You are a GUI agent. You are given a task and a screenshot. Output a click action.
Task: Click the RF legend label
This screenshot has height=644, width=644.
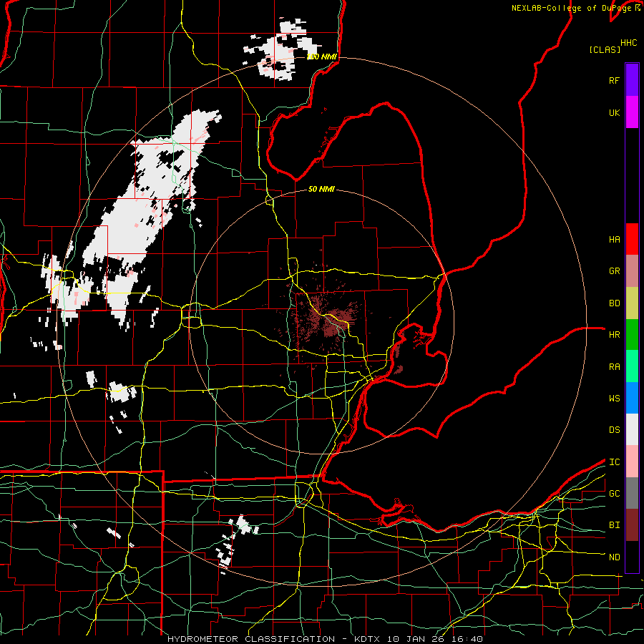pos(614,80)
